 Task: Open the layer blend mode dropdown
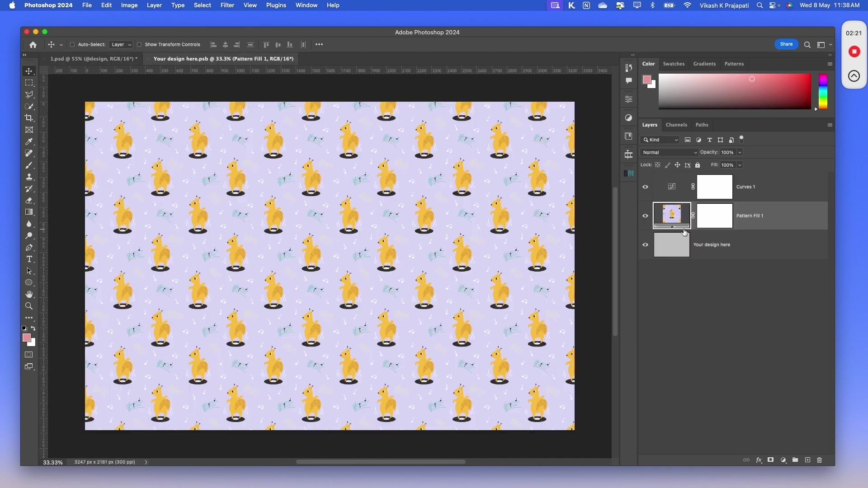[669, 152]
